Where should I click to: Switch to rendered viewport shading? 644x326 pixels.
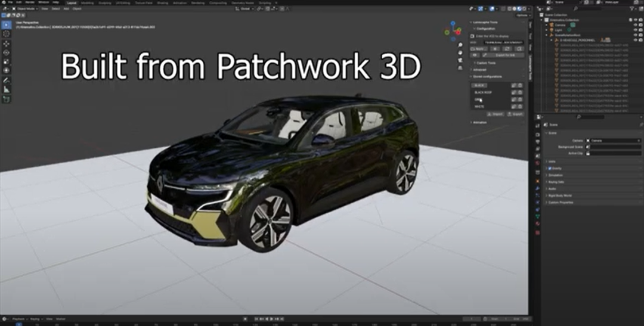click(525, 8)
